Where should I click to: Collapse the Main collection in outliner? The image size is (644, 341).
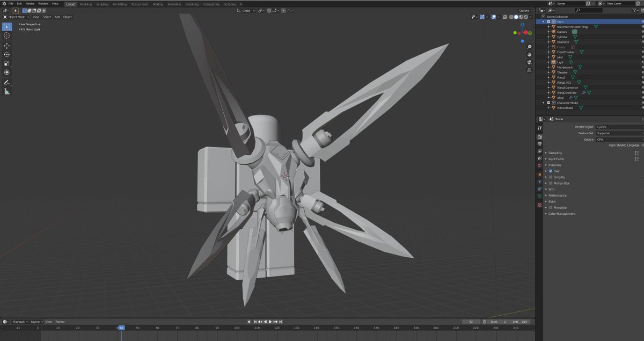(544, 21)
